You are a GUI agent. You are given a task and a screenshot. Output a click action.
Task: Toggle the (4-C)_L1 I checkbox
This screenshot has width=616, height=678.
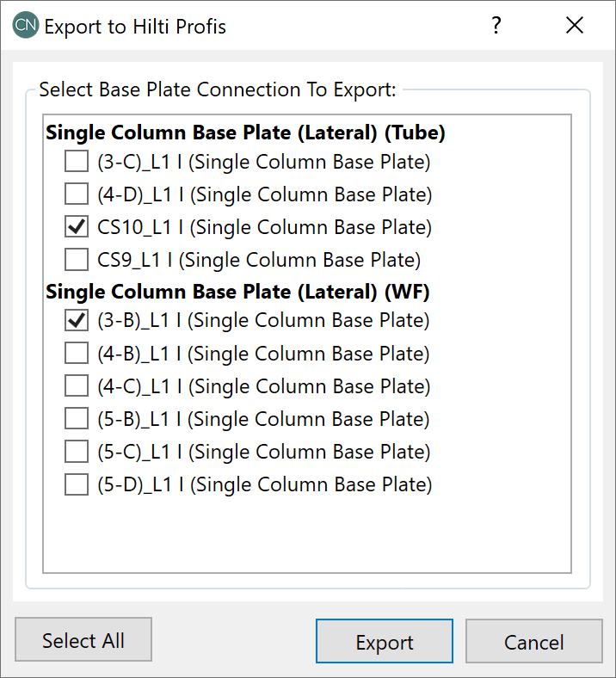tap(77, 385)
